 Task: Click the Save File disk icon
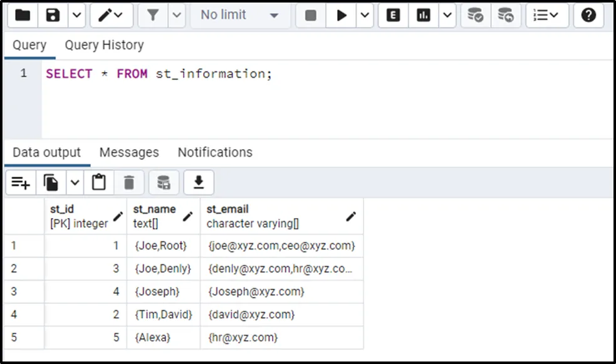pos(53,16)
